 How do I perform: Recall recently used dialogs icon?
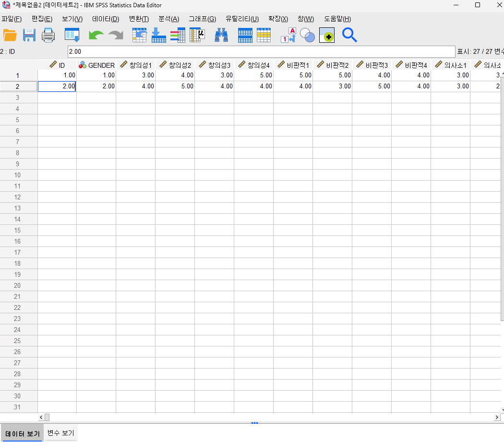click(x=72, y=35)
